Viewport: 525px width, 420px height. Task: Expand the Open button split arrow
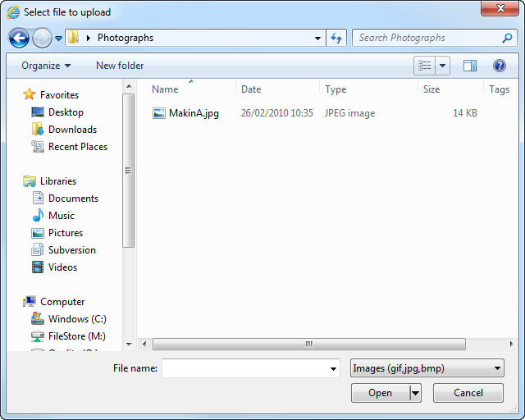[x=415, y=393]
